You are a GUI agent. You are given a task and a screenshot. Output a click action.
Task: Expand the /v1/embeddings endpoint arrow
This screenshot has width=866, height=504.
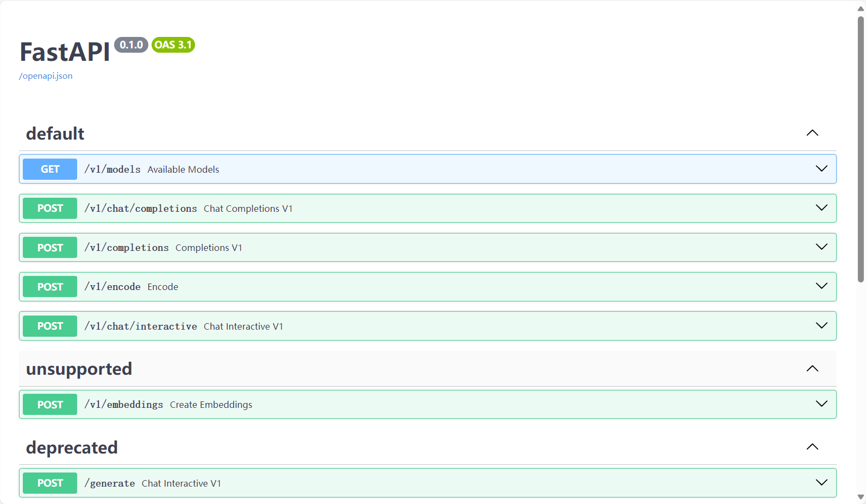[821, 404]
